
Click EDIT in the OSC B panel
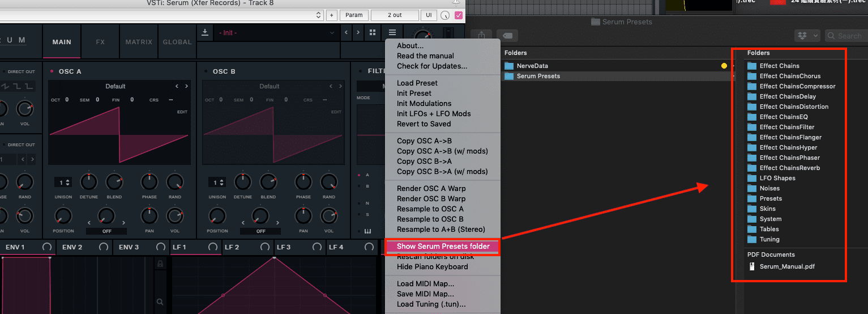click(x=336, y=112)
